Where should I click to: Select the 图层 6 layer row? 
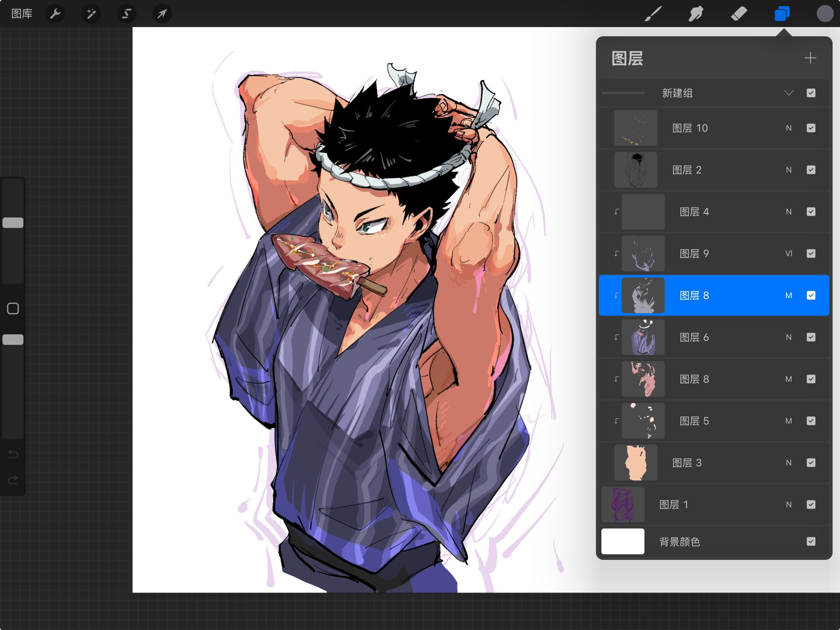coord(714,337)
